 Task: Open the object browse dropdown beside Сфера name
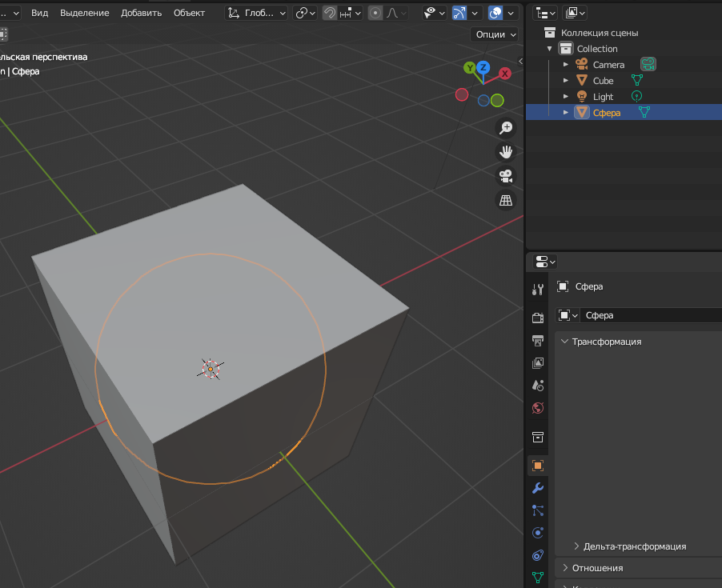pyautogui.click(x=568, y=315)
